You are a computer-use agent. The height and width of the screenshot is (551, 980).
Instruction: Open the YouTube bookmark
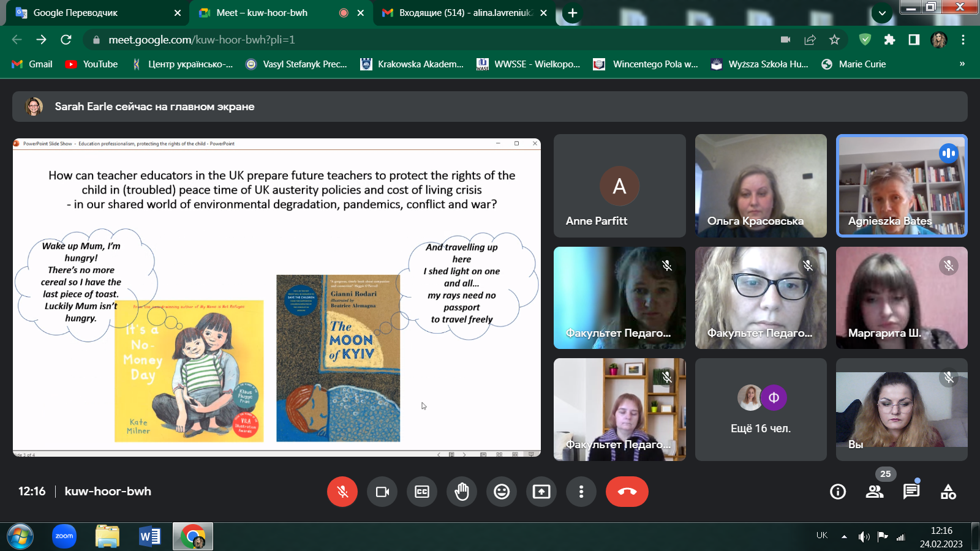point(92,64)
